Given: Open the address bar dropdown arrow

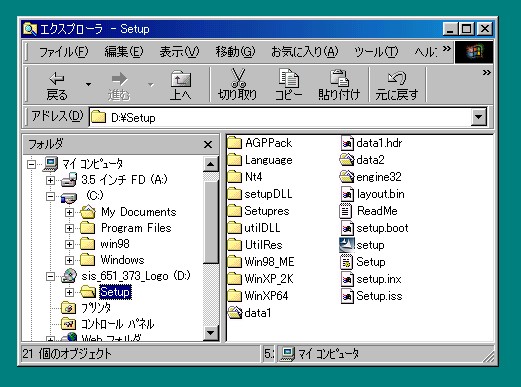Looking at the screenshot, I should [479, 117].
